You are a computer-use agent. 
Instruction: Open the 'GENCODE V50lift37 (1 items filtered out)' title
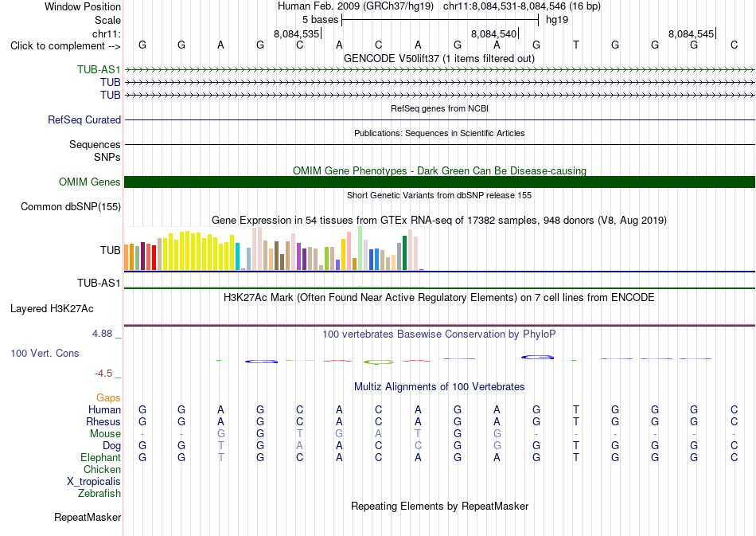[x=439, y=58]
